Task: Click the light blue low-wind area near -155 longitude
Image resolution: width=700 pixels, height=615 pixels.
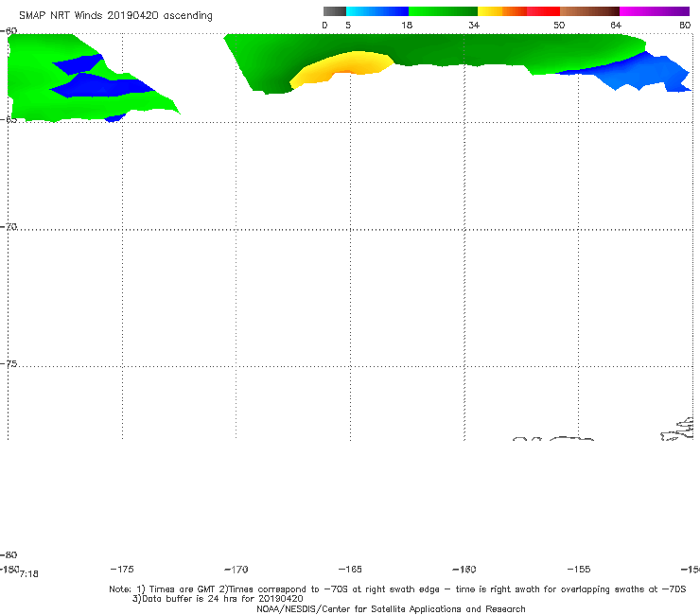Action: pos(634,72)
